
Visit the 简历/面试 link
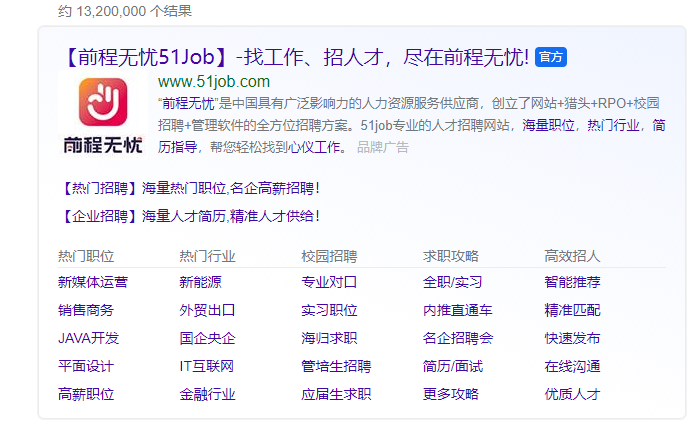452,366
